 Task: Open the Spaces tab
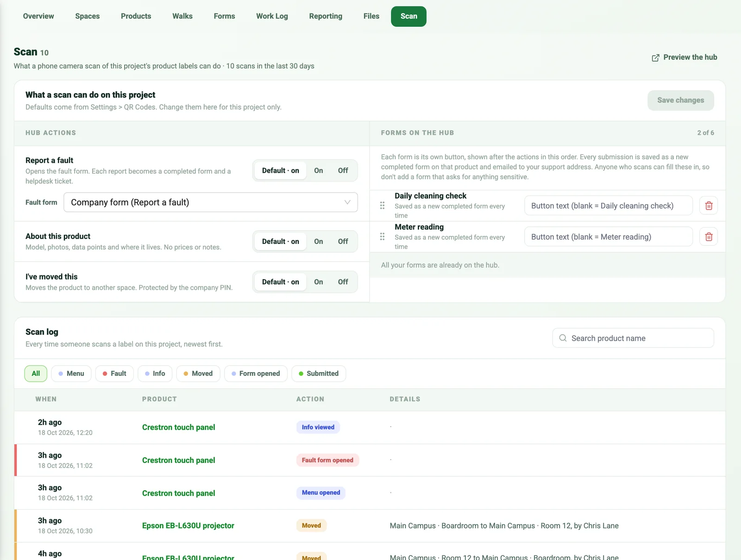pos(88,16)
